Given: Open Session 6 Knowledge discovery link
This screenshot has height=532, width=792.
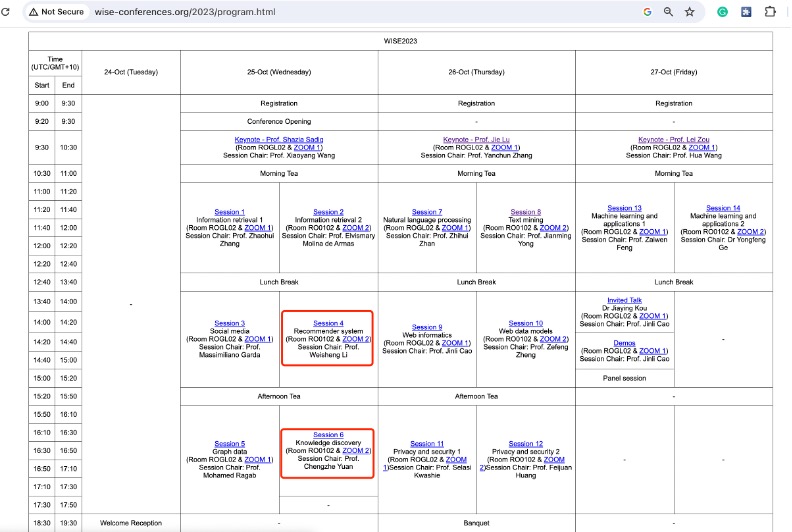Looking at the screenshot, I should pos(328,434).
